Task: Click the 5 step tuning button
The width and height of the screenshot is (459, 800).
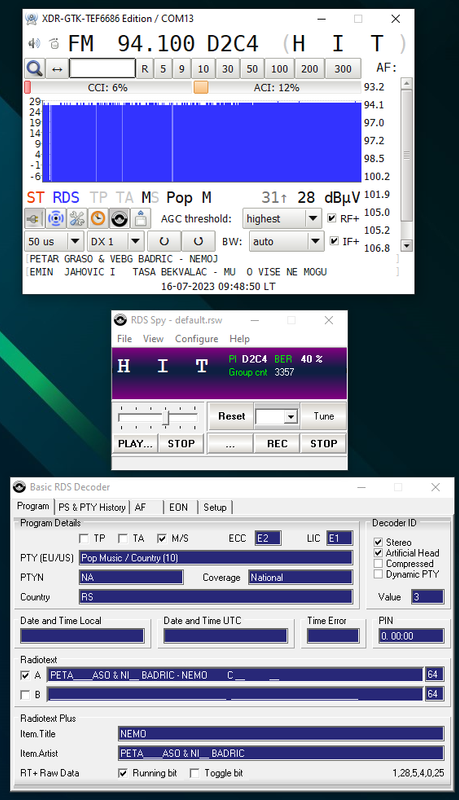Action: coord(163,68)
